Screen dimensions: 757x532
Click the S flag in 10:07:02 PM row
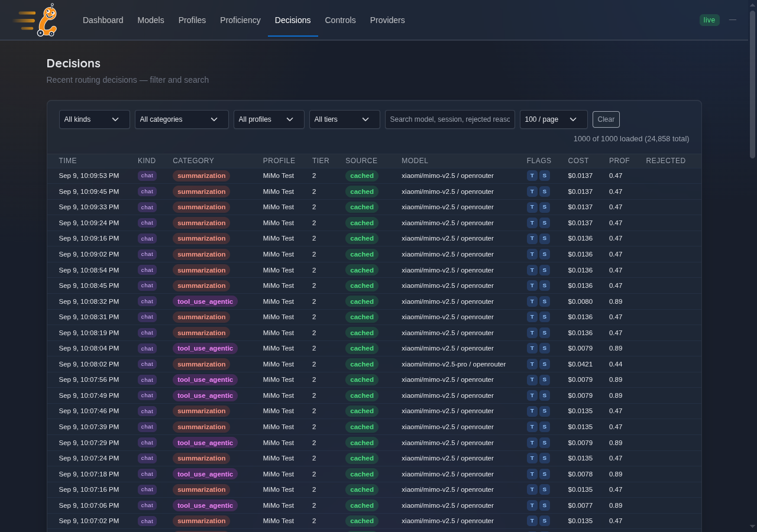[x=545, y=521]
